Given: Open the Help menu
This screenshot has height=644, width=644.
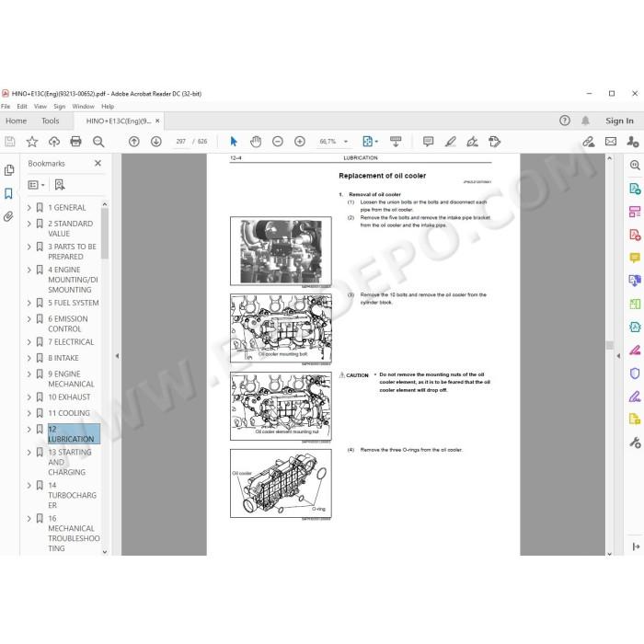Looking at the screenshot, I should coord(108,107).
